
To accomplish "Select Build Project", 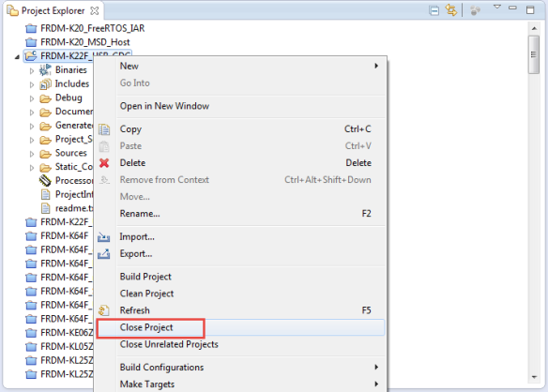I will [250, 277].
